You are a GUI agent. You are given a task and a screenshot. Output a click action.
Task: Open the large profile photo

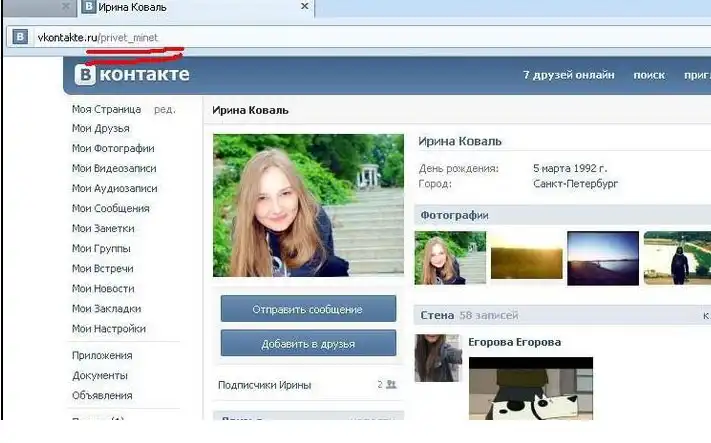pyautogui.click(x=308, y=205)
